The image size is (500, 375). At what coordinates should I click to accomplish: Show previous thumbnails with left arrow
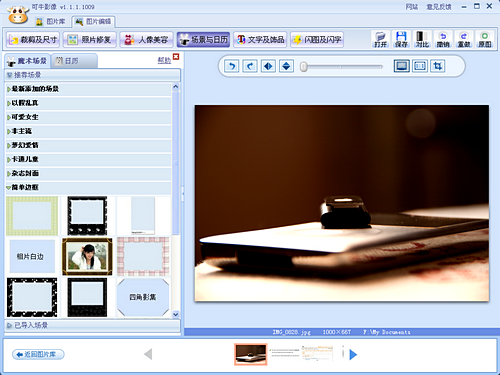pos(148,354)
